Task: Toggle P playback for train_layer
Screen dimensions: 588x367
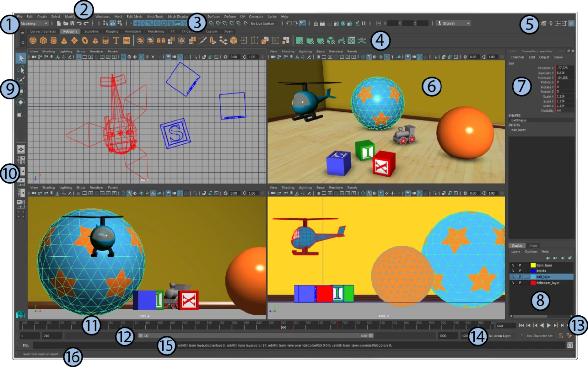Action: click(x=520, y=265)
